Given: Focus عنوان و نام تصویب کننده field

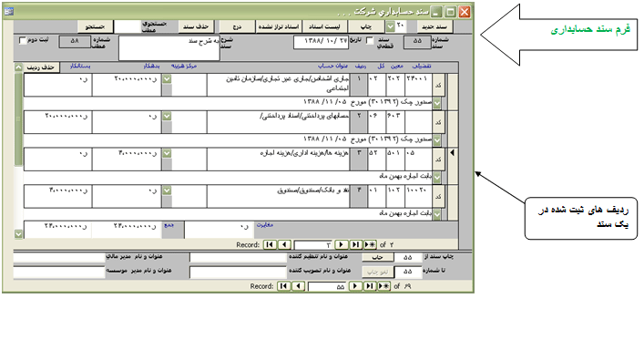Looking at the screenshot, I should click(x=238, y=272).
